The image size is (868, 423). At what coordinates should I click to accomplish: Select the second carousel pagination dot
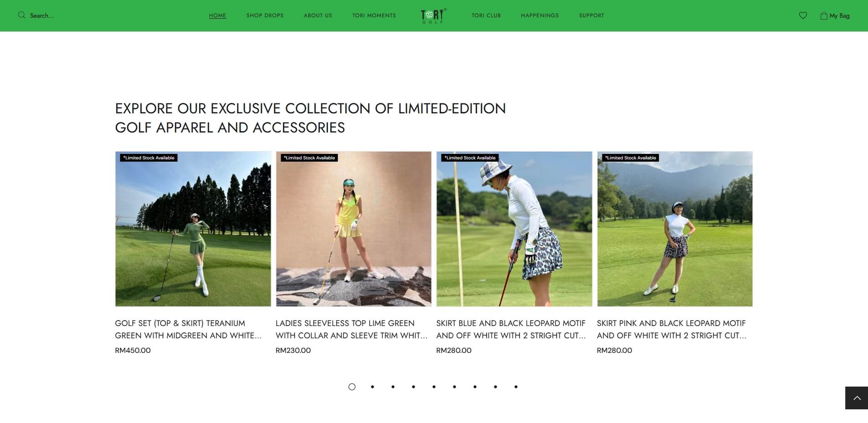372,387
